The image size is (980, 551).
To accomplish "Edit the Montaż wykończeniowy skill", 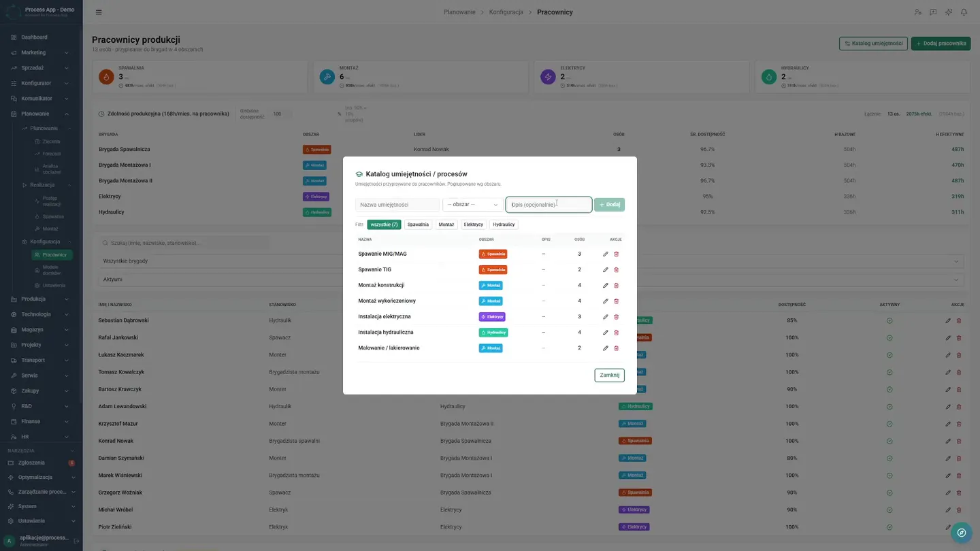I will point(606,301).
